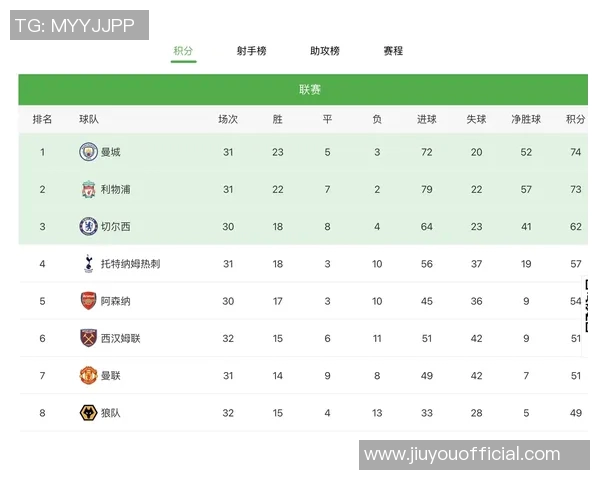
Task: Open the 赛程 fixtures tab
Action: coord(393,51)
